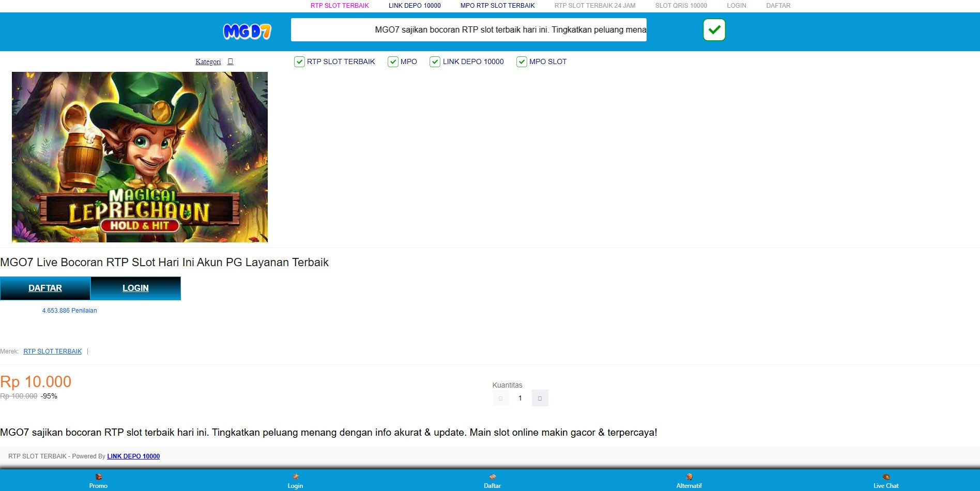The image size is (980, 491).
Task: Click the quantity value field showing 1
Action: click(520, 398)
